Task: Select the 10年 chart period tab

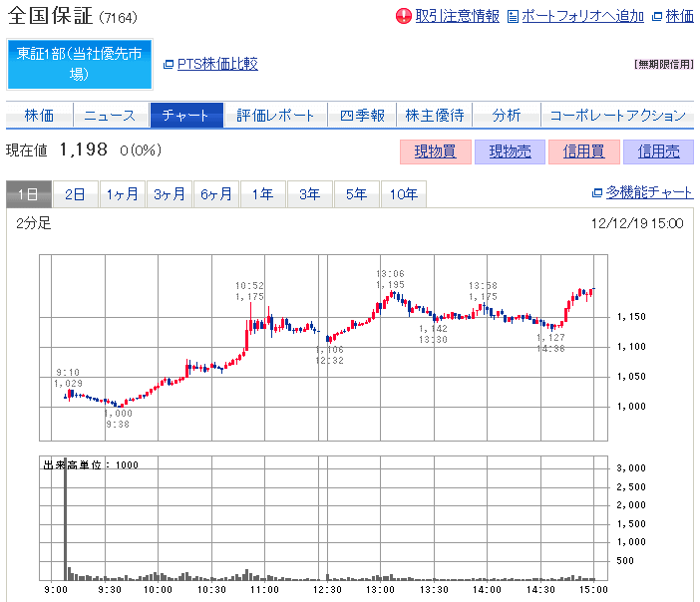Action: tap(404, 194)
